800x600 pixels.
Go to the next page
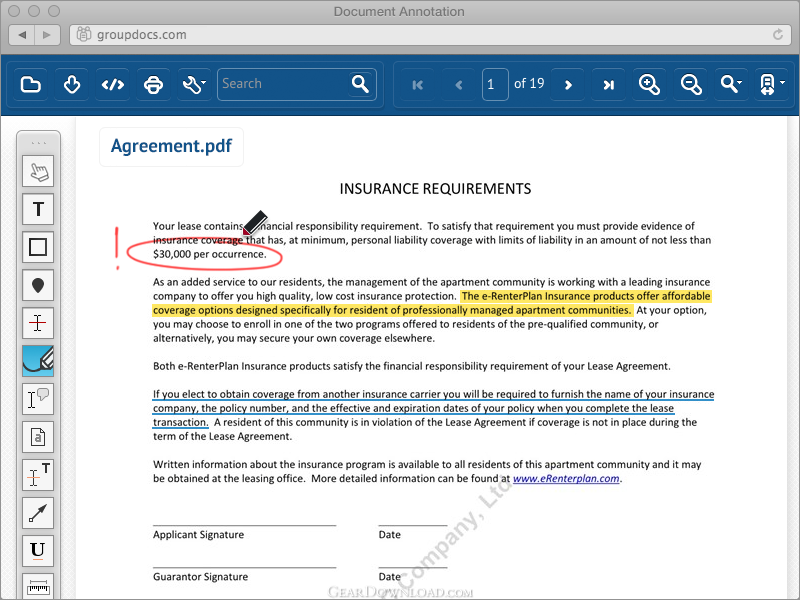[x=568, y=85]
